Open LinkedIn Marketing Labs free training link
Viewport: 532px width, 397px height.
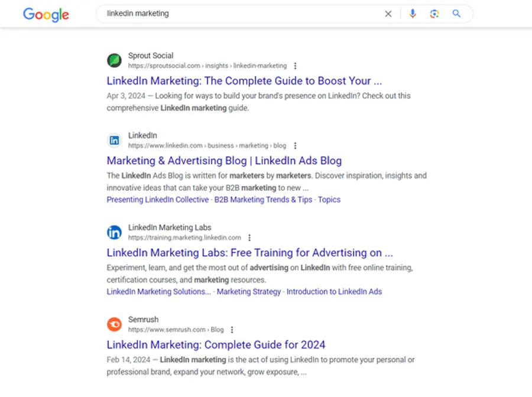[x=248, y=253]
